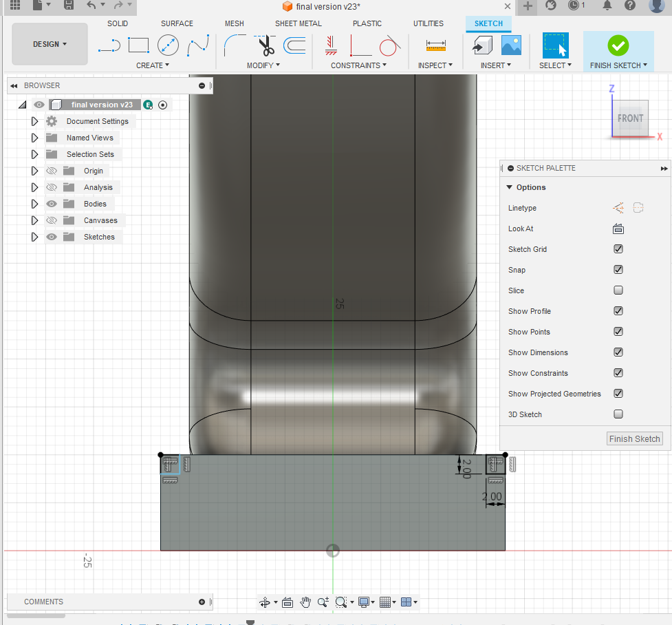The height and width of the screenshot is (625, 672).
Task: Turn on the 3D Sketch checkbox
Action: (618, 414)
